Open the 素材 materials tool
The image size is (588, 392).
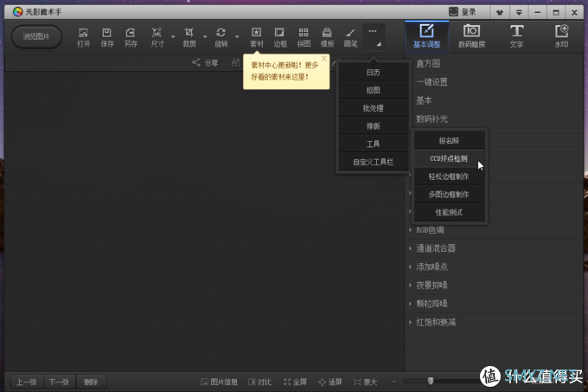coord(257,37)
